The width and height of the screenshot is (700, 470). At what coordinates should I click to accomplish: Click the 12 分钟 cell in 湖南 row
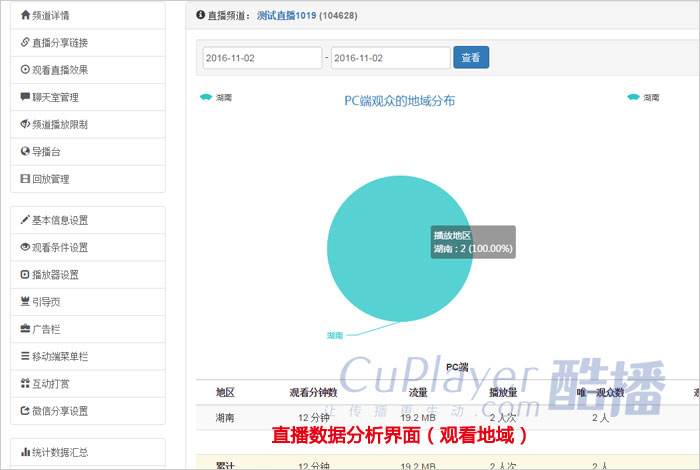tap(313, 418)
